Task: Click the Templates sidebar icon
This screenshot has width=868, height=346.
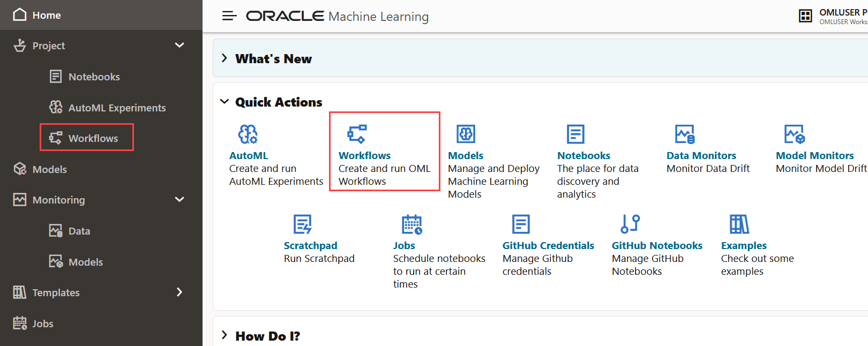Action: [x=20, y=292]
